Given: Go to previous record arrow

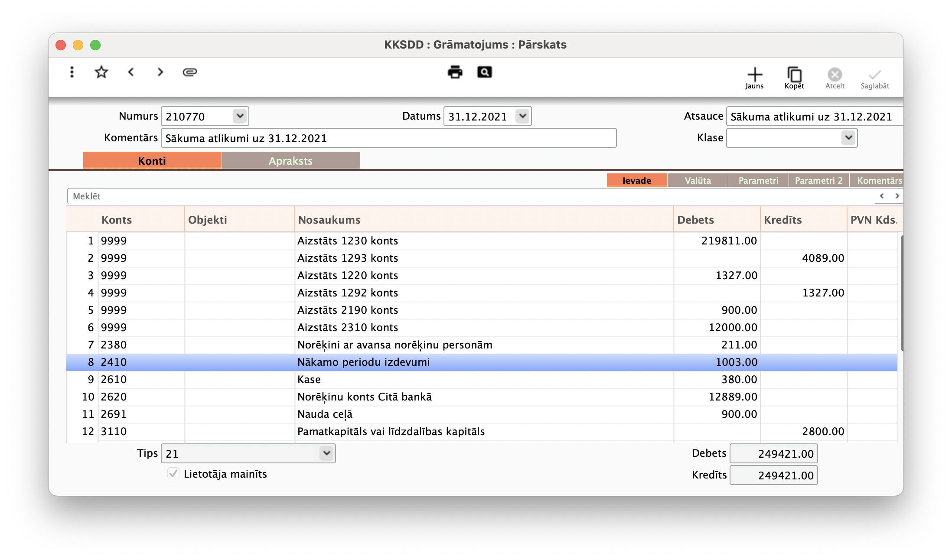Looking at the screenshot, I should [131, 72].
